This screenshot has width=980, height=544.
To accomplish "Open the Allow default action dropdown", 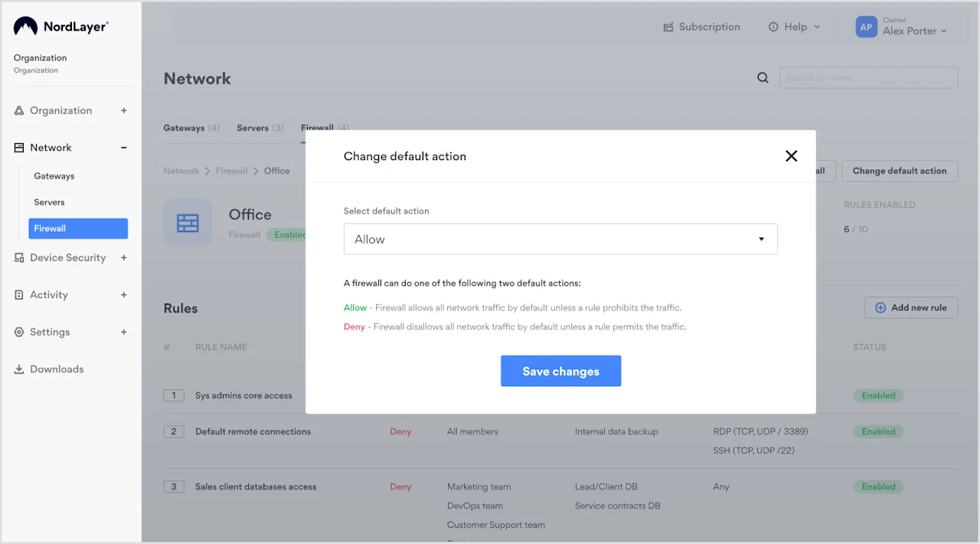I will click(x=561, y=239).
